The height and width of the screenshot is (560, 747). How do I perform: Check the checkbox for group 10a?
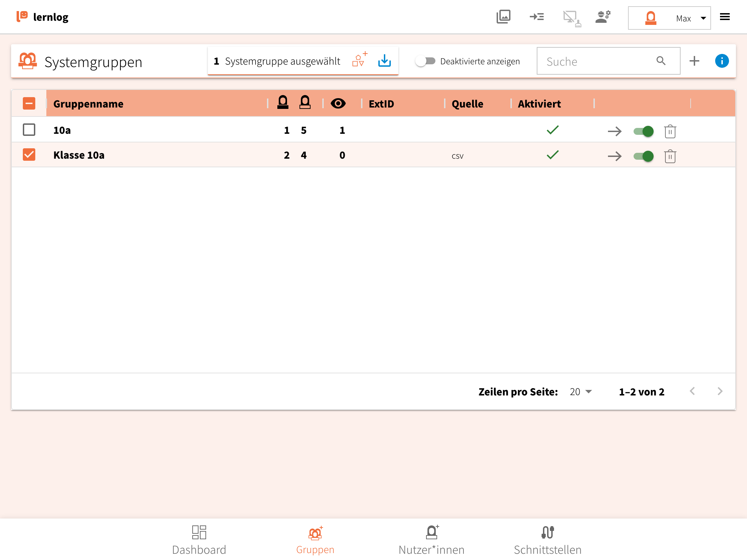29,130
